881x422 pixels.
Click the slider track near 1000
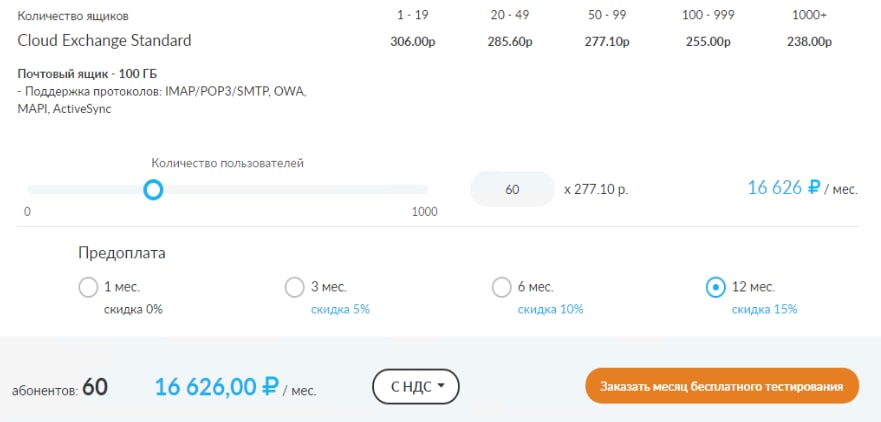pos(420,189)
